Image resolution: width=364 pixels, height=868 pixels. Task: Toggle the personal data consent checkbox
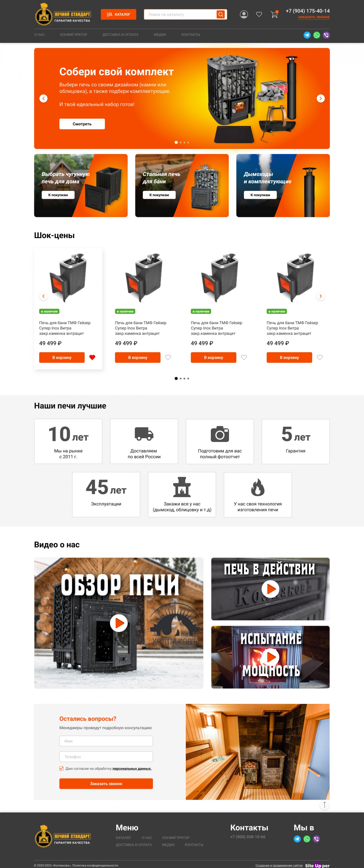point(61,769)
